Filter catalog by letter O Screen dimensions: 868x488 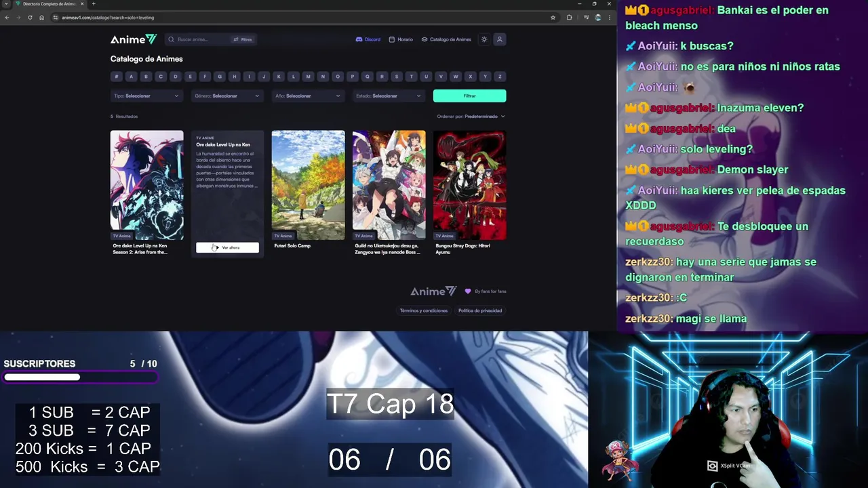(x=338, y=77)
